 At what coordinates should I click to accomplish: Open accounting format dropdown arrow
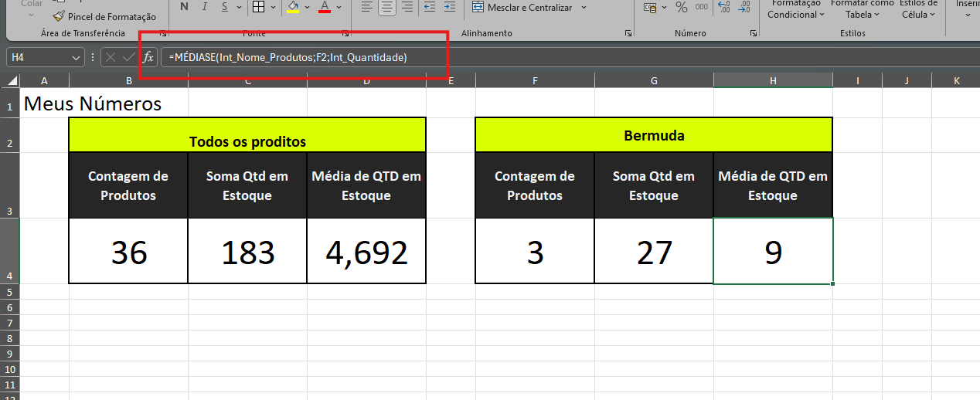[665, 7]
